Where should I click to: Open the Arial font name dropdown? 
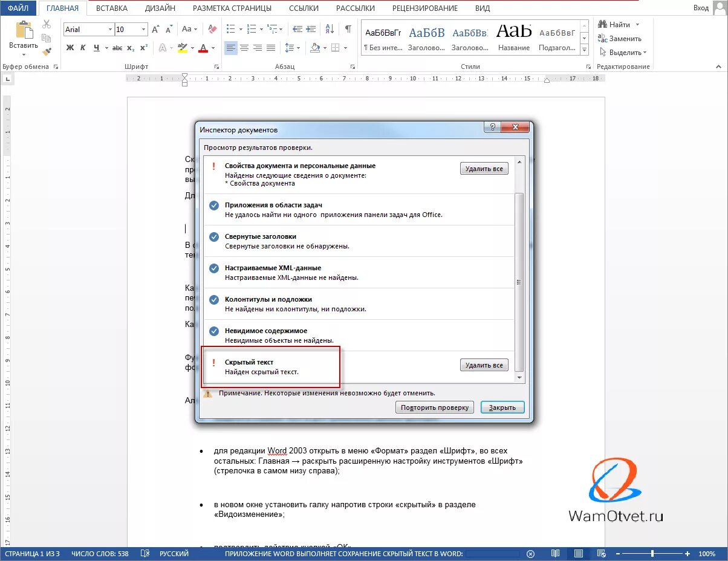click(x=110, y=29)
